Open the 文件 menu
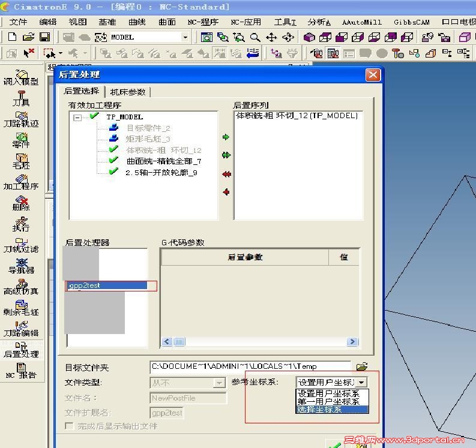Viewport: 476px width, 448px height. tap(18, 22)
